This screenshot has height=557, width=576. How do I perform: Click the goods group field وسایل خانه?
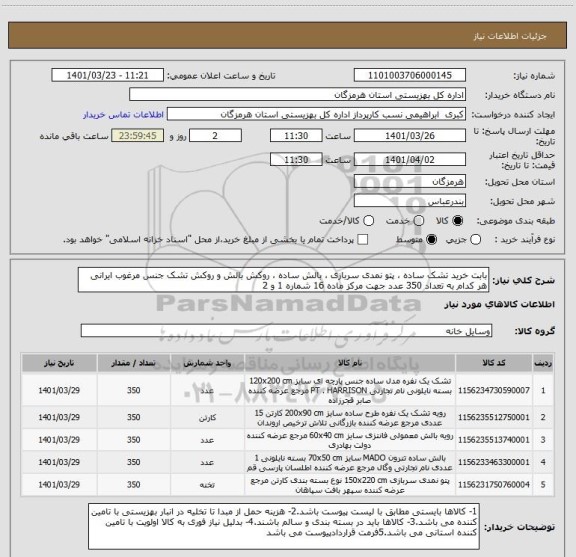[286, 331]
